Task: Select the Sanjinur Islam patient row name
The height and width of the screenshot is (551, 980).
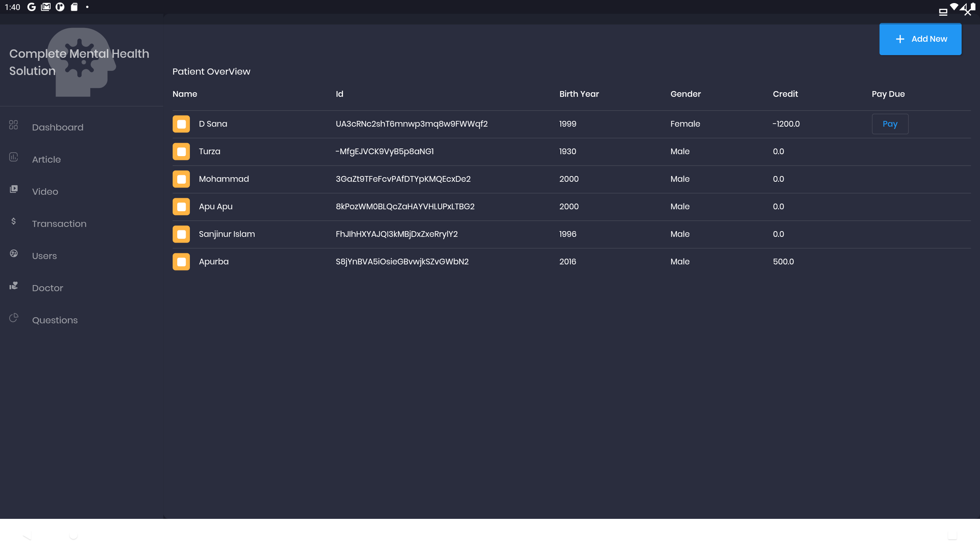Action: click(x=227, y=234)
